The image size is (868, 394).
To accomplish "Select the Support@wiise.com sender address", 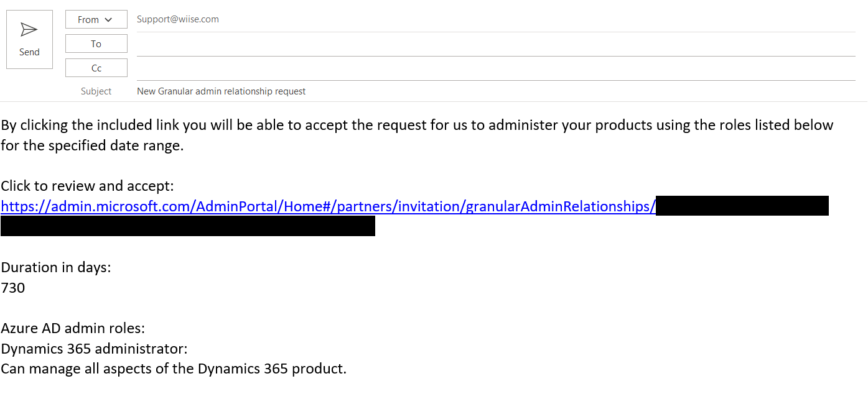I will [178, 19].
